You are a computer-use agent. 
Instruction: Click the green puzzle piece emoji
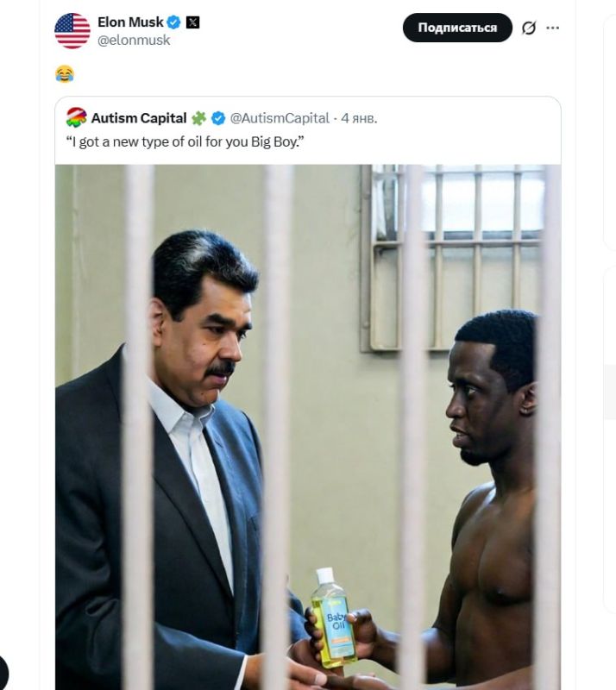pyautogui.click(x=198, y=118)
